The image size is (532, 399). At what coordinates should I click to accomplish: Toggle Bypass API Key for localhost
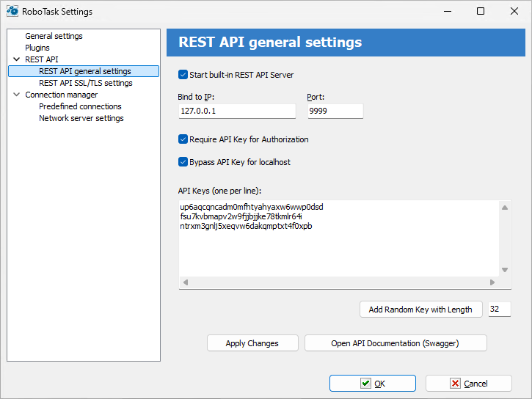pyautogui.click(x=183, y=162)
